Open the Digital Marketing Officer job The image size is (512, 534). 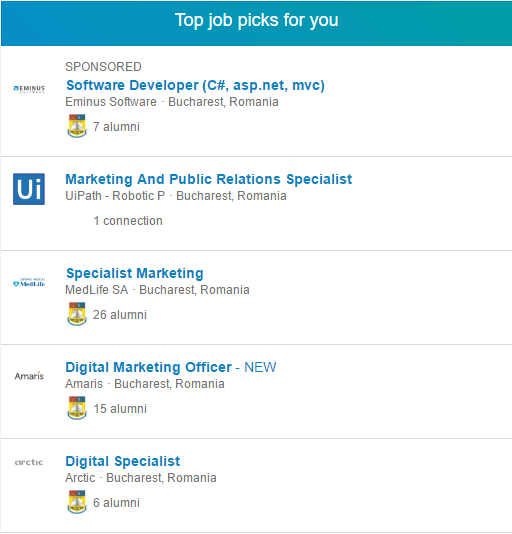click(149, 367)
